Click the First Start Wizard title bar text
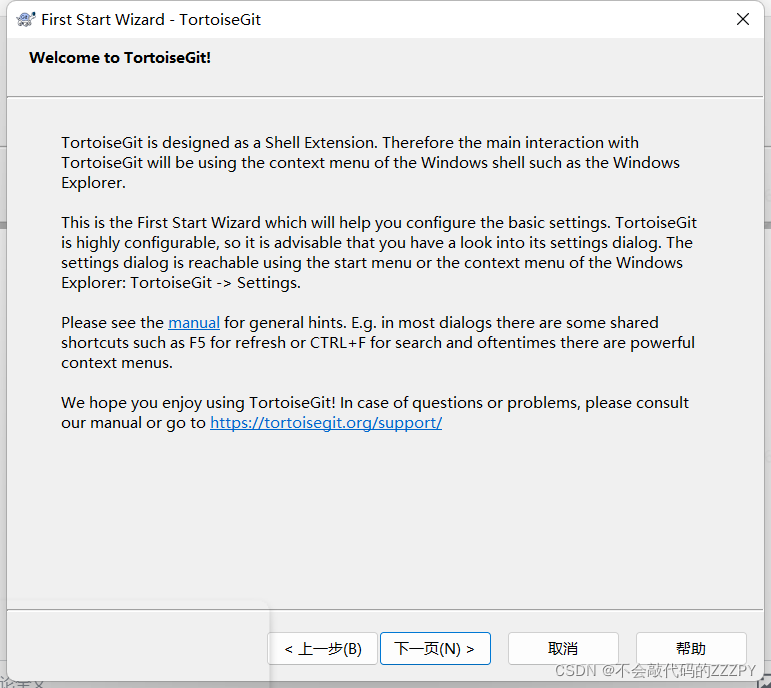Screen dimensions: 771x688 151,20
